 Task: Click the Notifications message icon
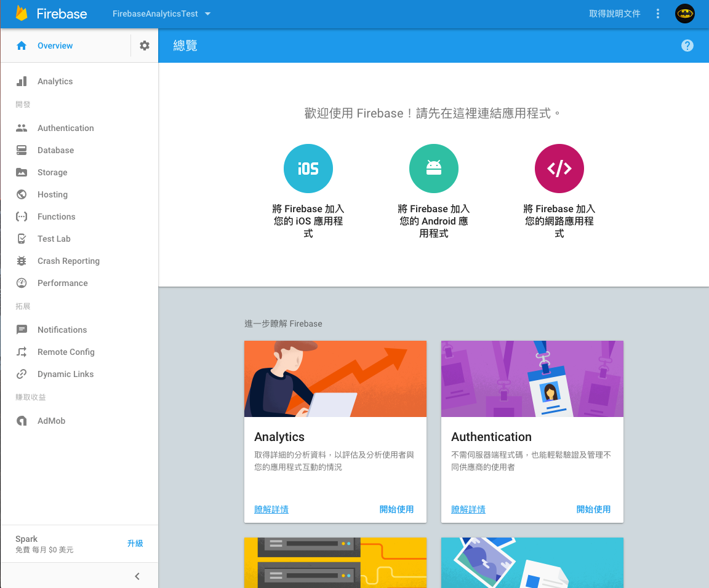(x=22, y=330)
